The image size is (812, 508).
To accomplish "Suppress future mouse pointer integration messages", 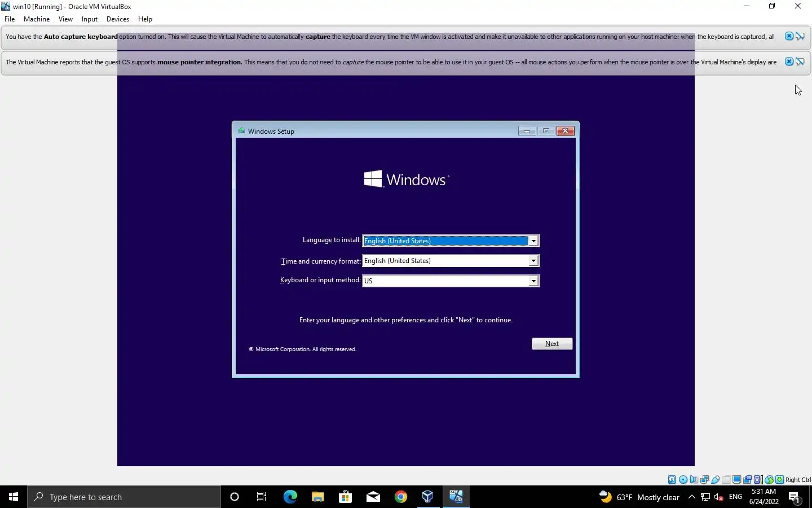I will [x=800, y=62].
